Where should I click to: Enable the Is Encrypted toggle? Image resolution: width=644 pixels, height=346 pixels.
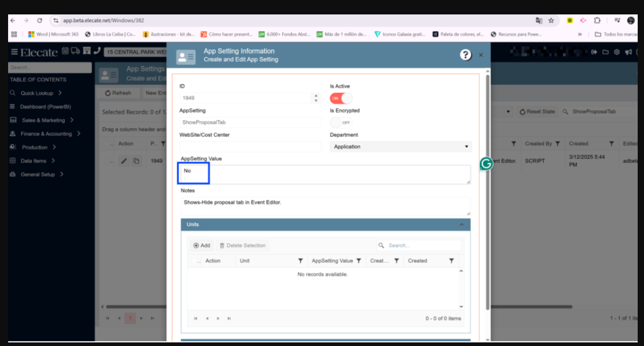click(341, 123)
